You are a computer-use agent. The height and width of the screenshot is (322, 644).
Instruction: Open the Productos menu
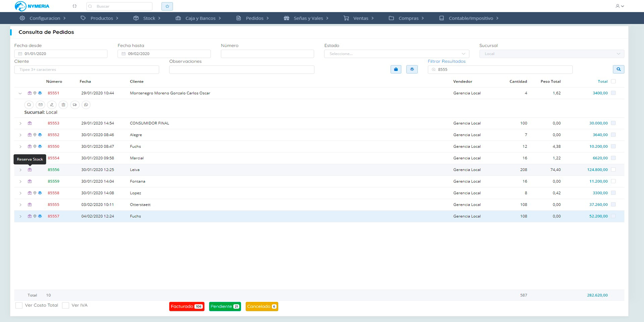99,18
